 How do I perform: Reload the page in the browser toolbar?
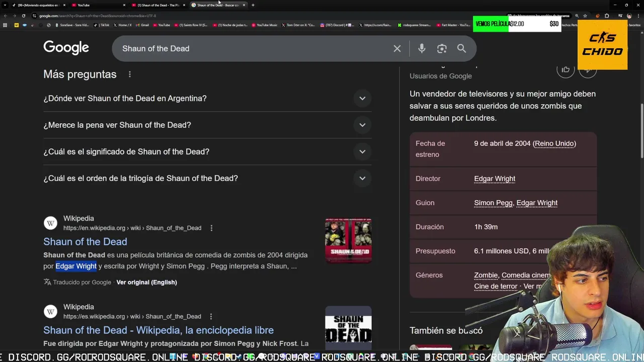pyautogui.click(x=23, y=16)
